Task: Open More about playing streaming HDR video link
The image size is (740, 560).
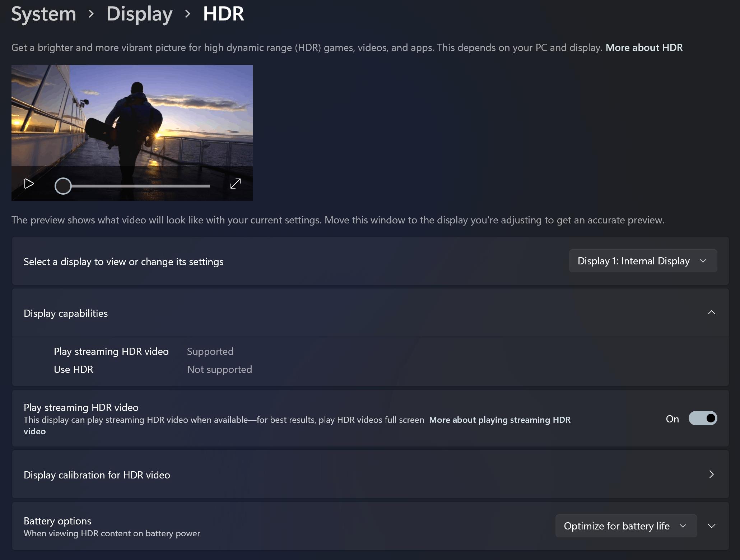Action: click(x=499, y=420)
